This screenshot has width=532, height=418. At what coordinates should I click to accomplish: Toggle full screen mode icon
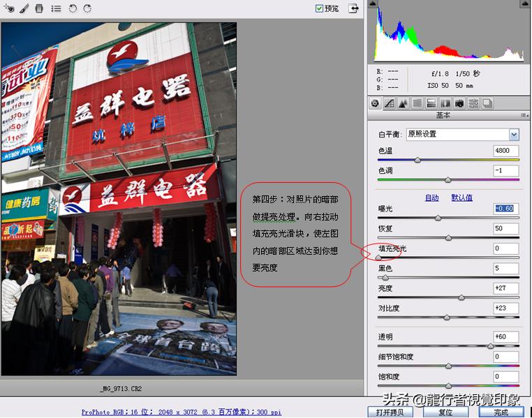[x=353, y=8]
